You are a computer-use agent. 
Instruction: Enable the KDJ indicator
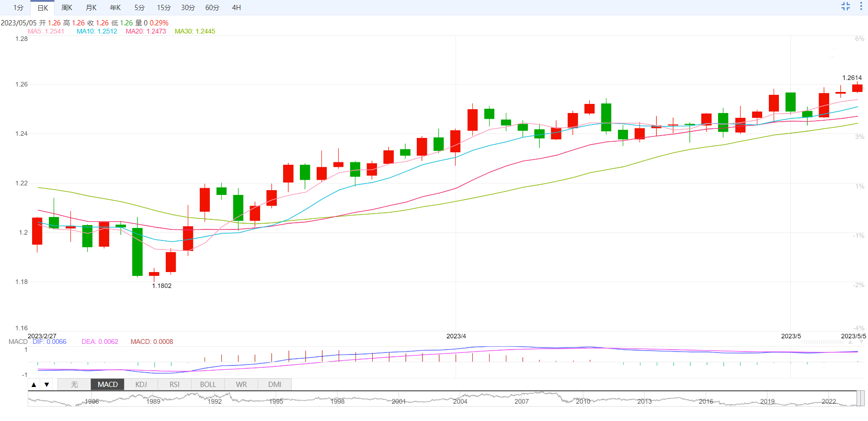141,385
